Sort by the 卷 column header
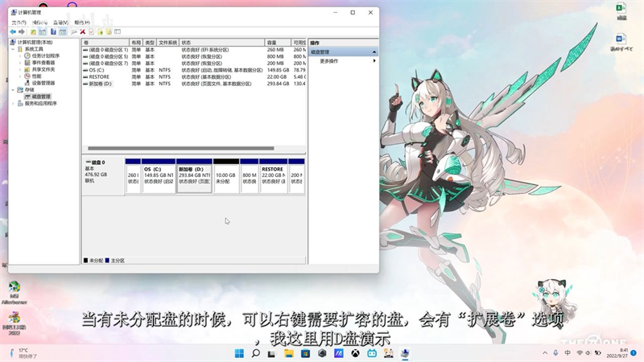This screenshot has width=644, height=362. [x=105, y=43]
